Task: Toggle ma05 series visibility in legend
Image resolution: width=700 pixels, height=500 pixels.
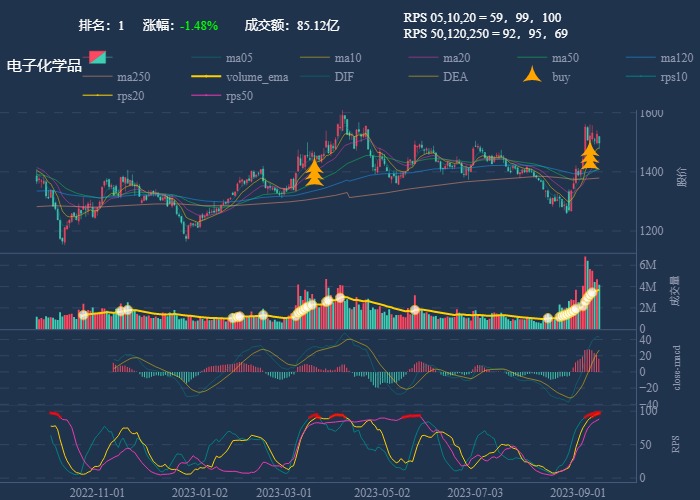Action: 238,58
